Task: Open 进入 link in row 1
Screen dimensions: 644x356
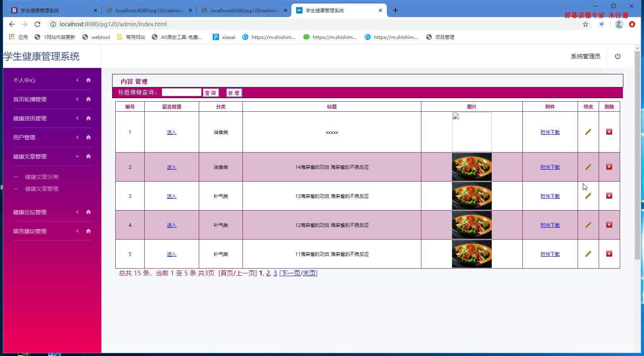Action: tap(171, 132)
